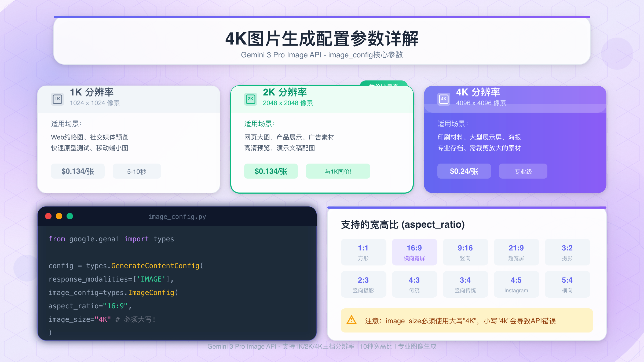Choose the 2:3 ratio tile

363,284
